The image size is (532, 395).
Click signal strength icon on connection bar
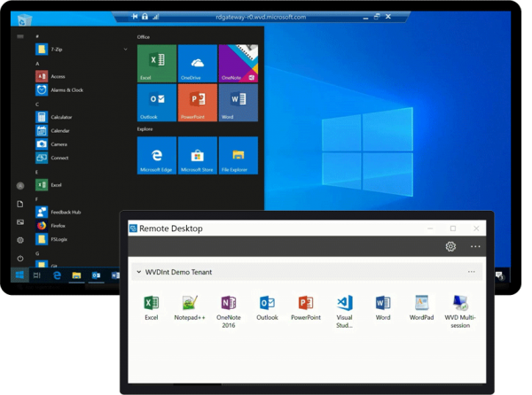[156, 16]
